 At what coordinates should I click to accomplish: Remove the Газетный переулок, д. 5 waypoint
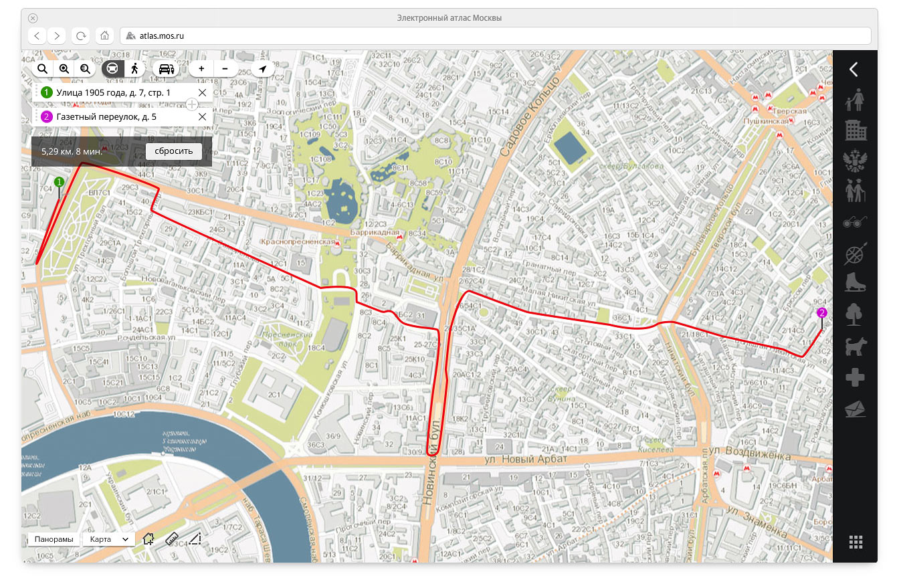[202, 116]
